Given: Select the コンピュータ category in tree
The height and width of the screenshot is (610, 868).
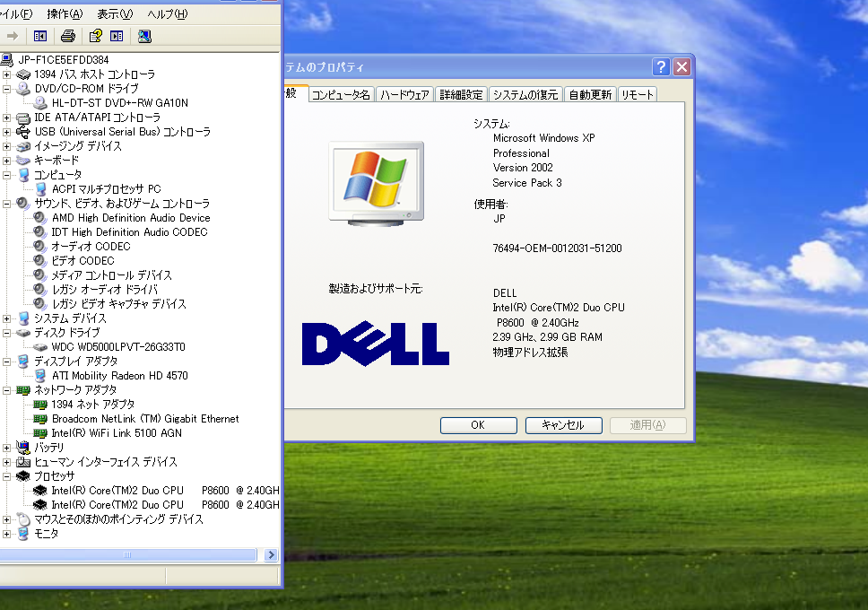Looking at the screenshot, I should (57, 175).
